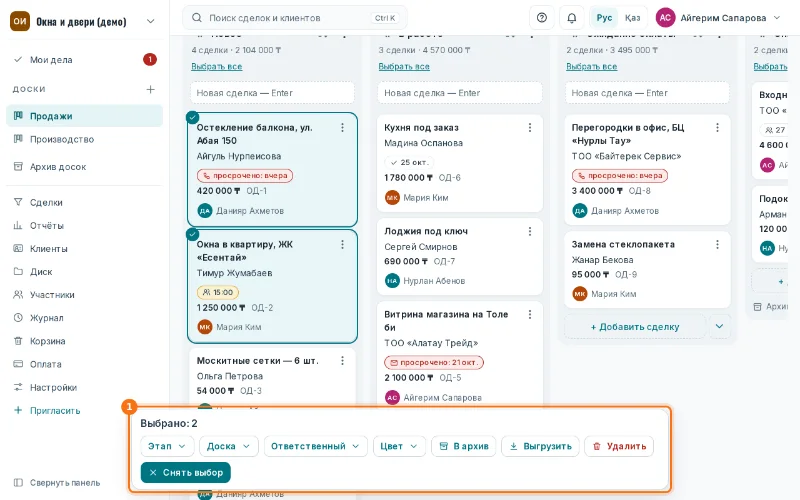This screenshot has height=500, width=800.
Task: Open the Цвет bulk dropdown
Action: click(x=399, y=446)
